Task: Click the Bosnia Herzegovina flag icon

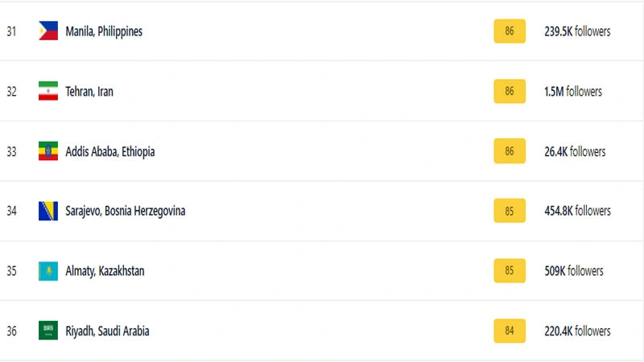Action: (x=48, y=211)
